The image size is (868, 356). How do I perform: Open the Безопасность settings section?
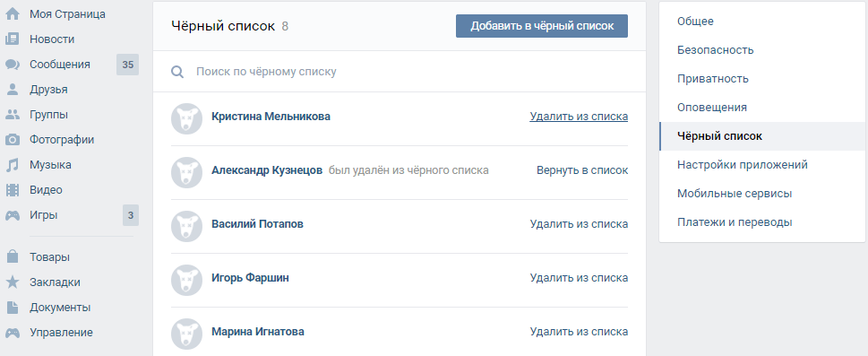pos(715,50)
